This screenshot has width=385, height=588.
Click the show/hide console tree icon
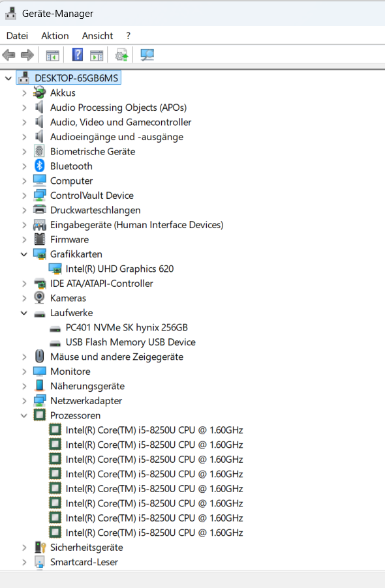click(53, 55)
